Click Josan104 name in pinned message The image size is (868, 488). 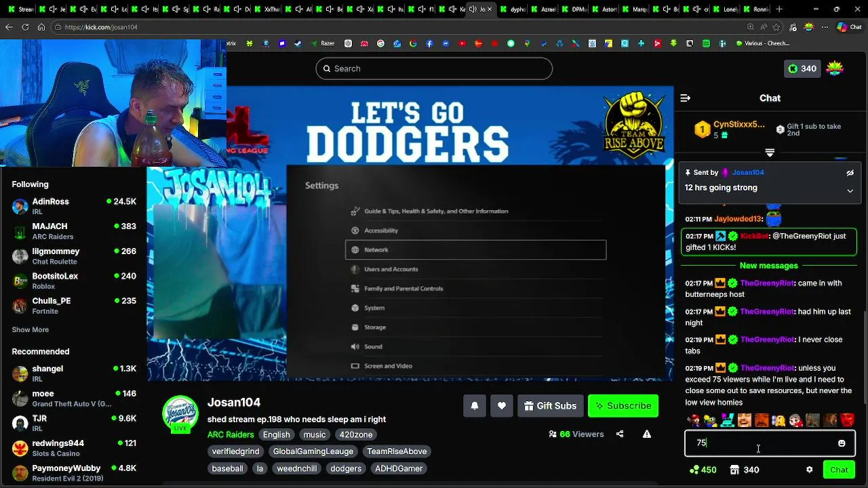point(748,173)
